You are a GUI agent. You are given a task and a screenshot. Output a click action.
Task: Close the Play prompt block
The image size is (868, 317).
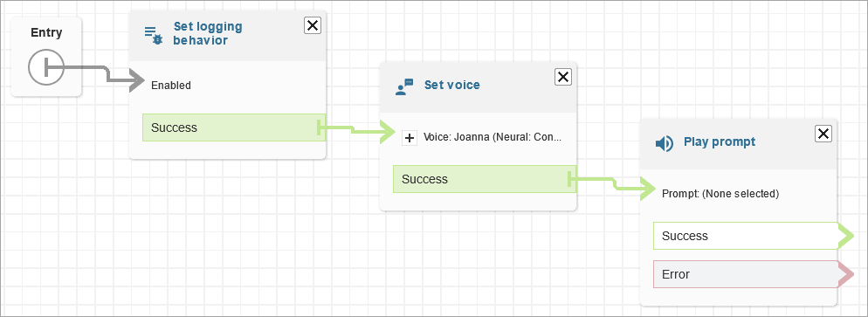823,134
